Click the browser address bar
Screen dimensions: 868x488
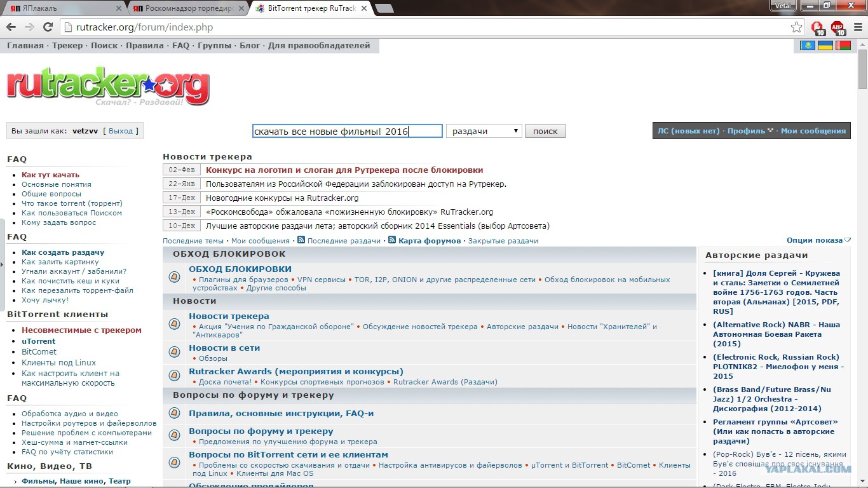432,27
